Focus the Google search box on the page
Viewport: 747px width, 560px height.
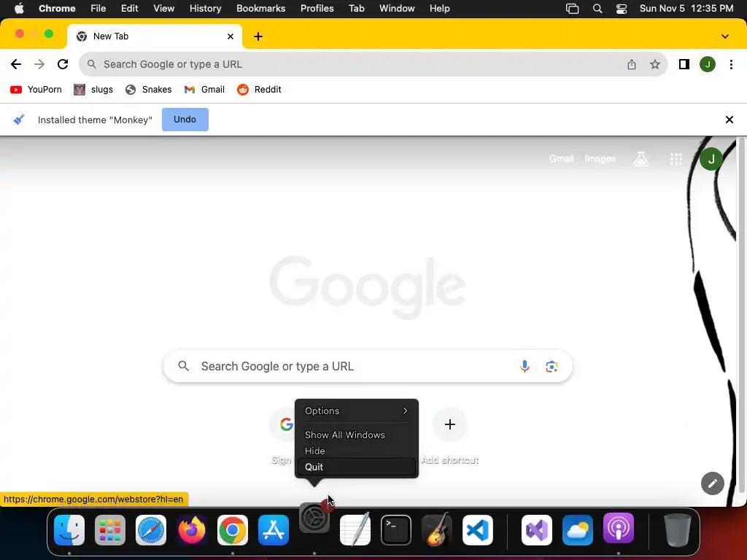[x=368, y=366]
